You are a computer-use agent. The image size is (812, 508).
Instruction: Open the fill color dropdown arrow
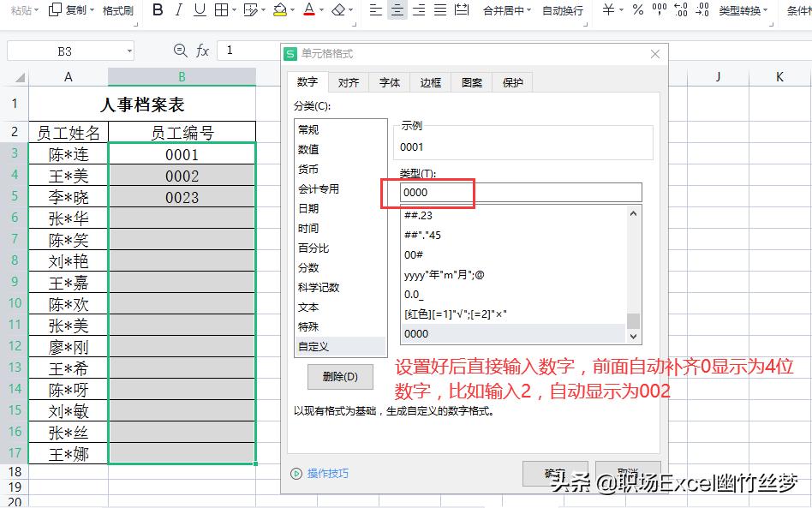pos(291,11)
